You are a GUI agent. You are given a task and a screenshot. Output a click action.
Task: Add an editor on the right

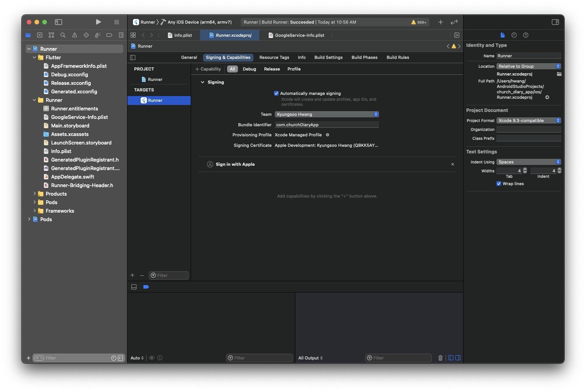[x=457, y=35]
